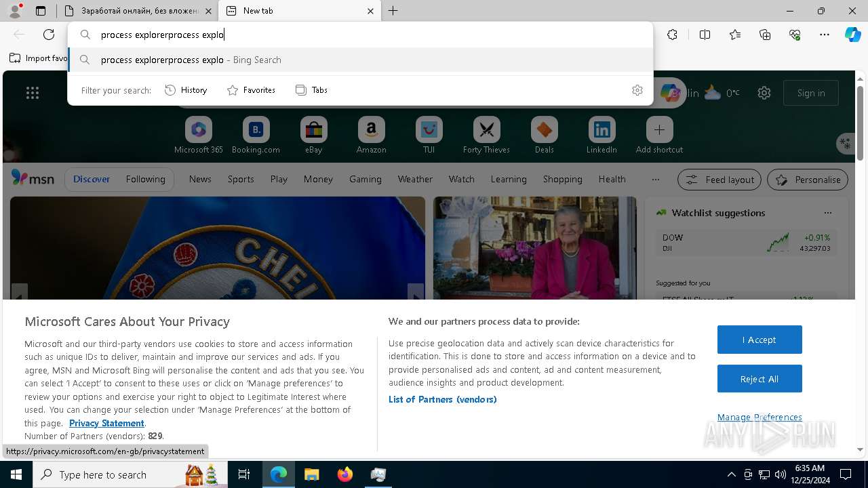Click the Personalise button

[x=808, y=180]
